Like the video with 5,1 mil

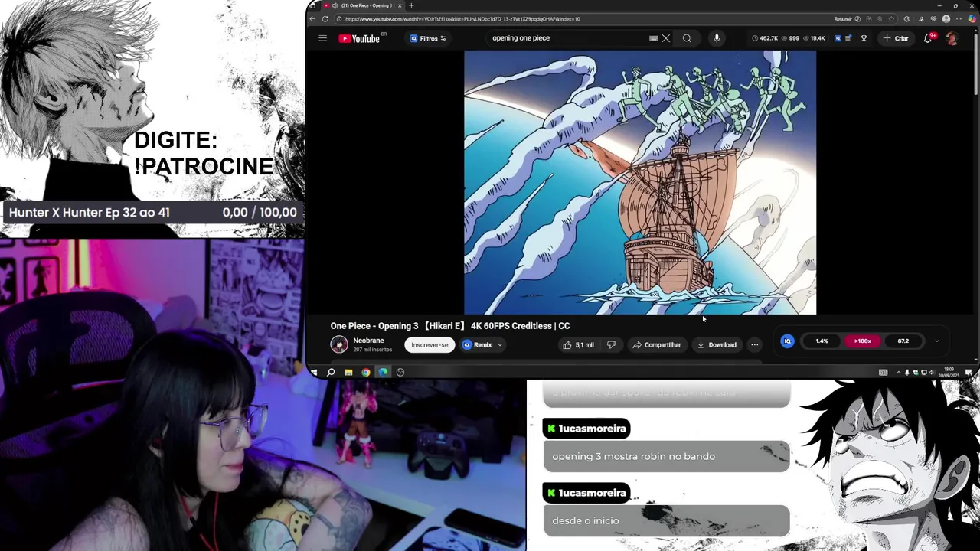(x=579, y=345)
